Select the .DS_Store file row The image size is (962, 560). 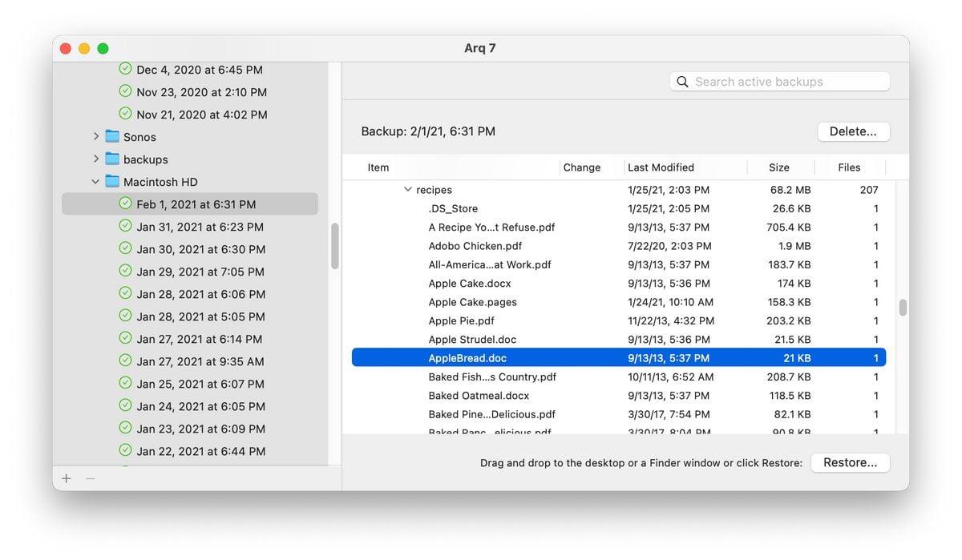pos(619,208)
